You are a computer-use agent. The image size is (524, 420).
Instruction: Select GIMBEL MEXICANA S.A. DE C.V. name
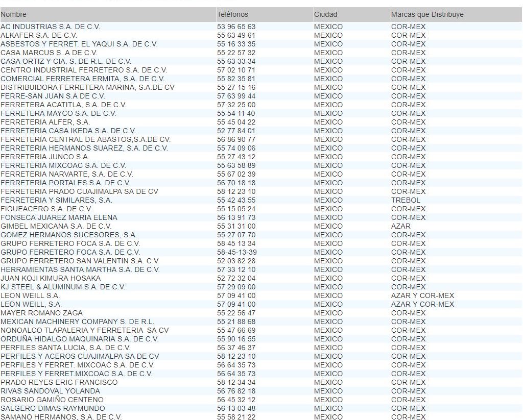[56, 226]
